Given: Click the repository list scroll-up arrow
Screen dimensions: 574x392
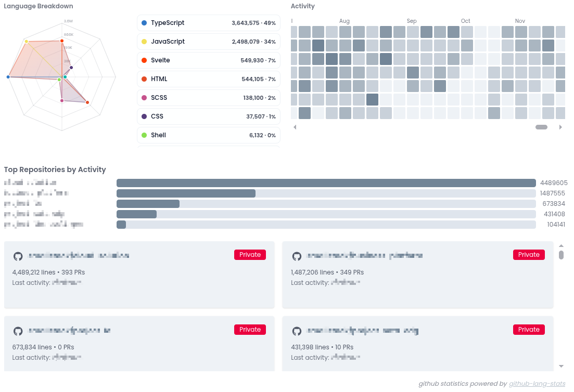Looking at the screenshot, I should [x=561, y=246].
